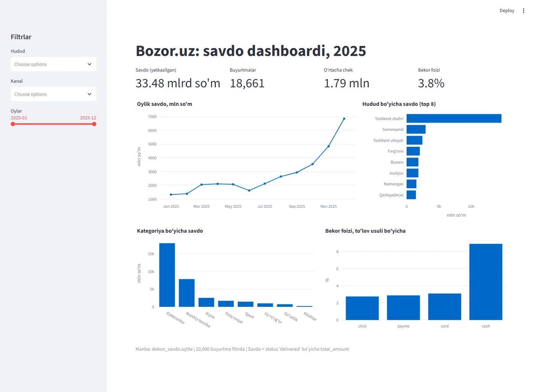Click the payme payment bar

click(x=404, y=308)
